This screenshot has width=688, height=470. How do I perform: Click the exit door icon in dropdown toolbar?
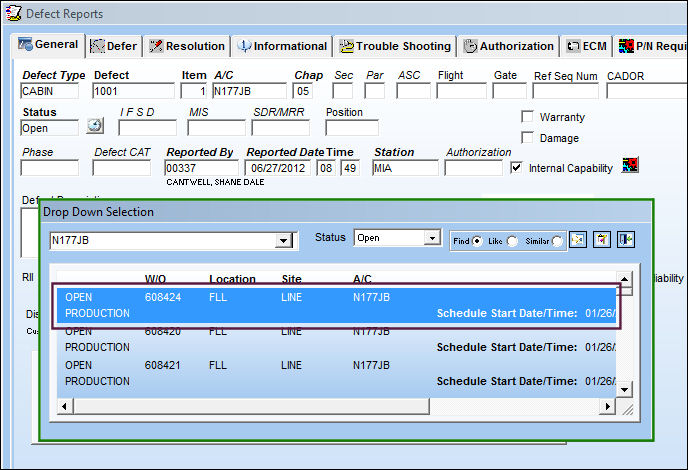[x=626, y=240]
